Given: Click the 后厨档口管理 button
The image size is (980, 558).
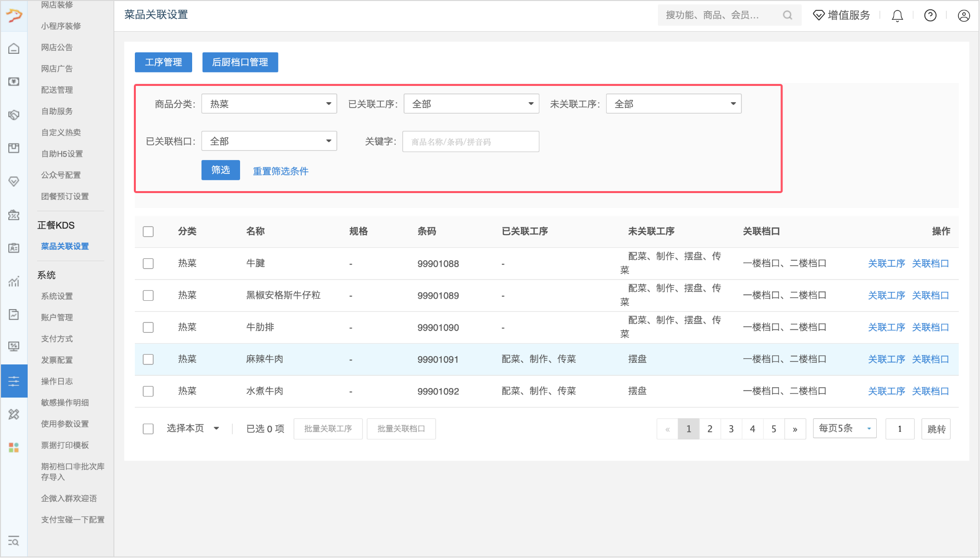Looking at the screenshot, I should [240, 62].
